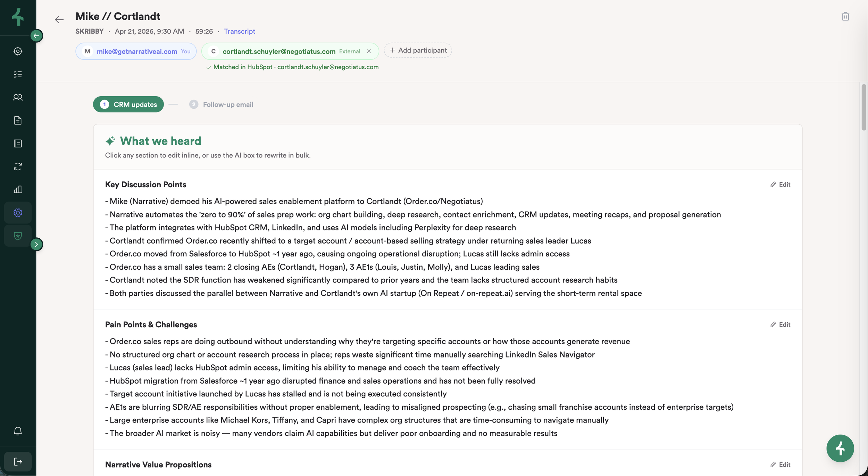Click the logout icon at sidebar bottom

(18, 461)
